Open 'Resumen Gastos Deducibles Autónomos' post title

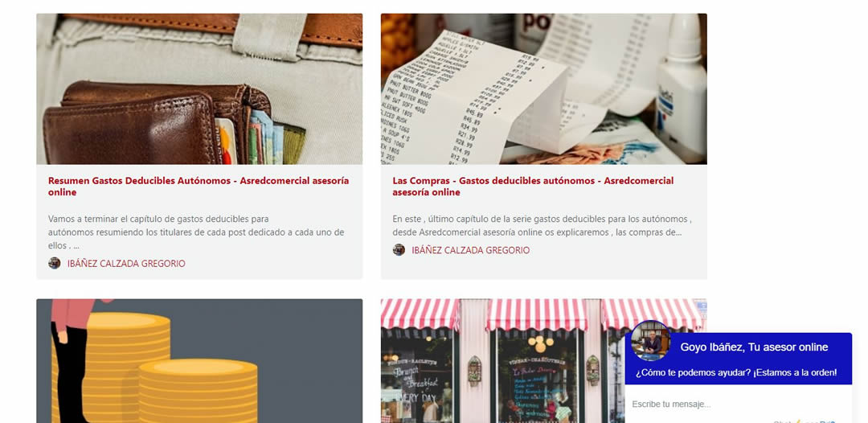click(x=199, y=187)
